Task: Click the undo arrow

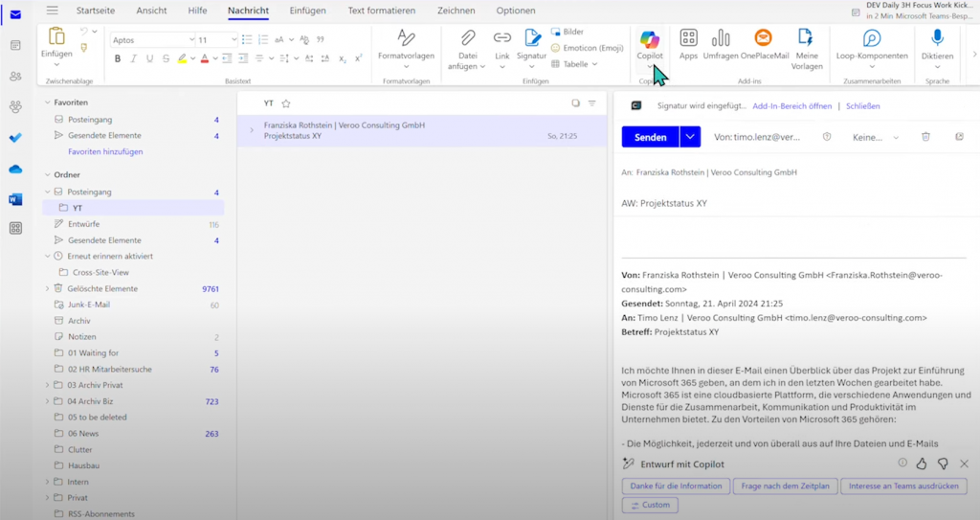Action: [x=84, y=31]
